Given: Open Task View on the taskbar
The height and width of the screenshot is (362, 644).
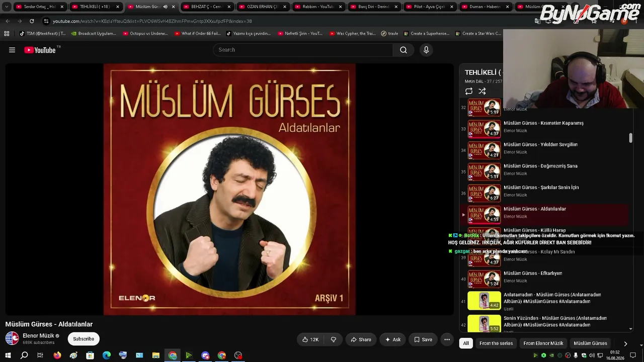Looking at the screenshot, I should click(x=40, y=355).
